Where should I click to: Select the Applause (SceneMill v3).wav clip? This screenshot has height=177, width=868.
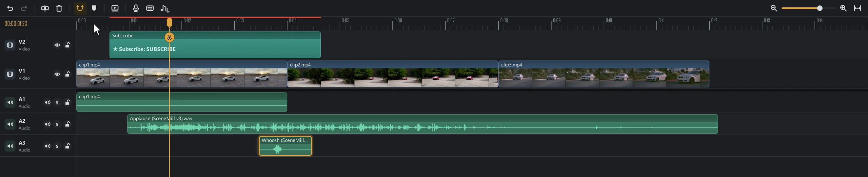pos(422,124)
